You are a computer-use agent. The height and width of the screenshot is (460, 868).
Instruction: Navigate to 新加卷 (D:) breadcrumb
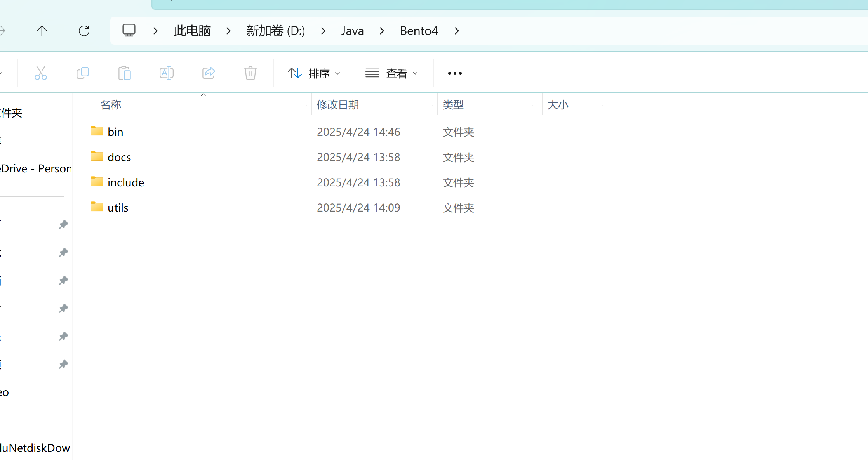coord(276,31)
